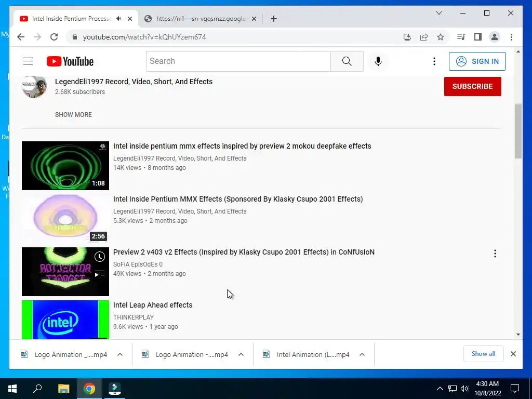Click the green spiral 1:08 video thumbnail
The image size is (532, 399).
65,166
